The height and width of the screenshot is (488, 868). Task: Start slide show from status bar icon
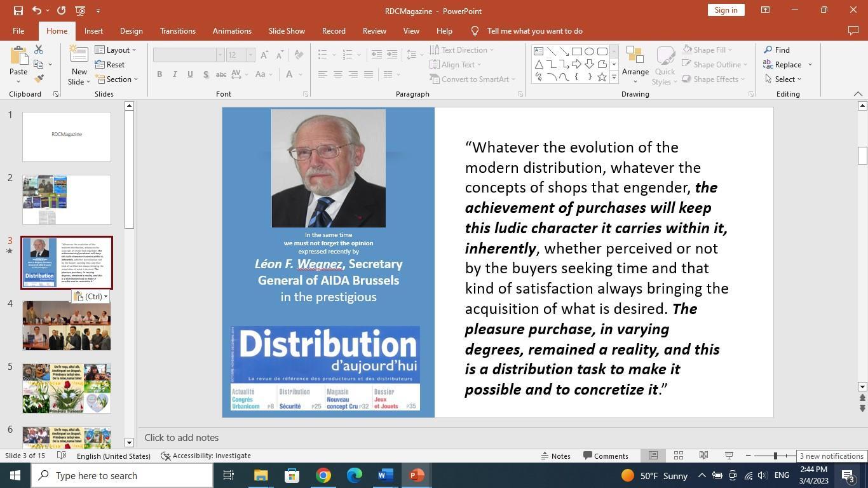click(729, 456)
